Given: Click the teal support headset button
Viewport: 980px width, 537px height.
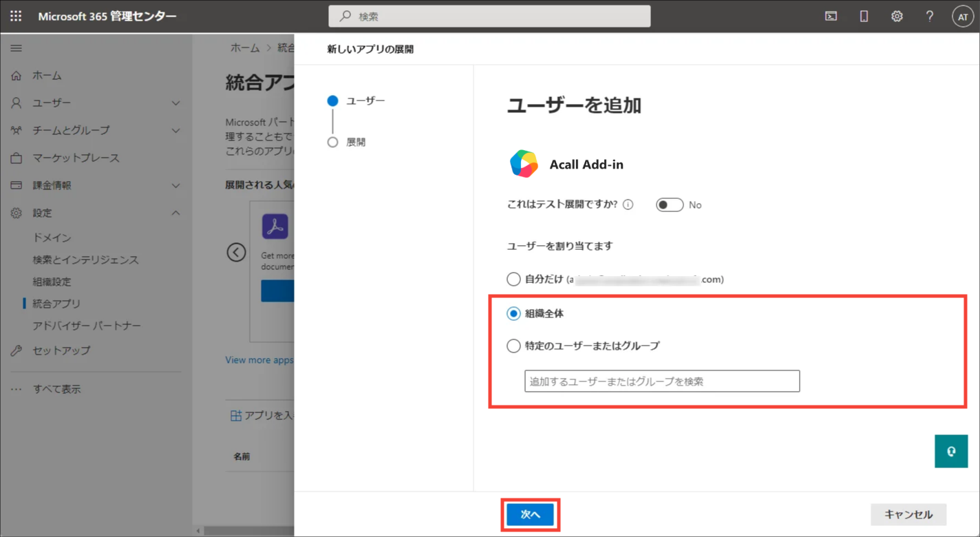Looking at the screenshot, I should coord(951,452).
